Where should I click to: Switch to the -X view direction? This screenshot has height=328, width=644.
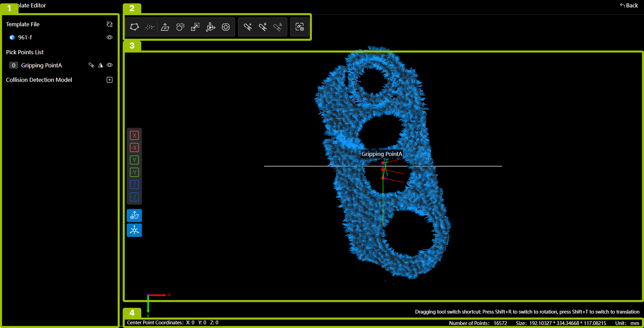[x=134, y=148]
